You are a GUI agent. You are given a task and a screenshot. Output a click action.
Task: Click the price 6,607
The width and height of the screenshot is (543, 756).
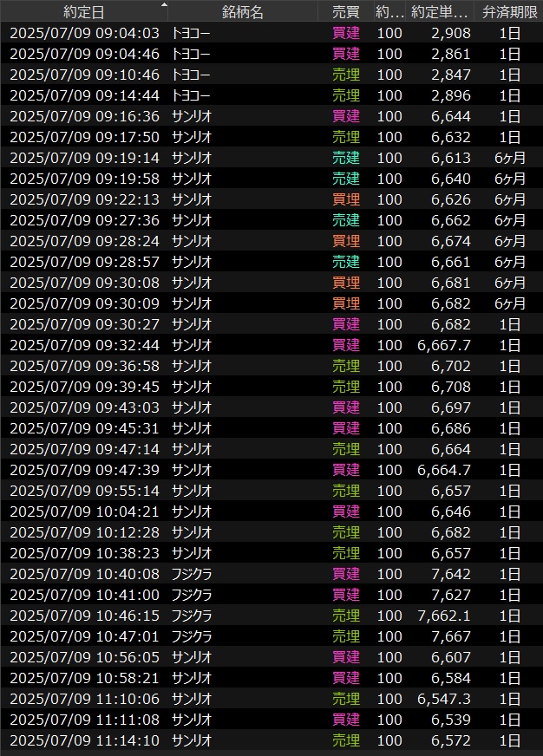pos(451,657)
